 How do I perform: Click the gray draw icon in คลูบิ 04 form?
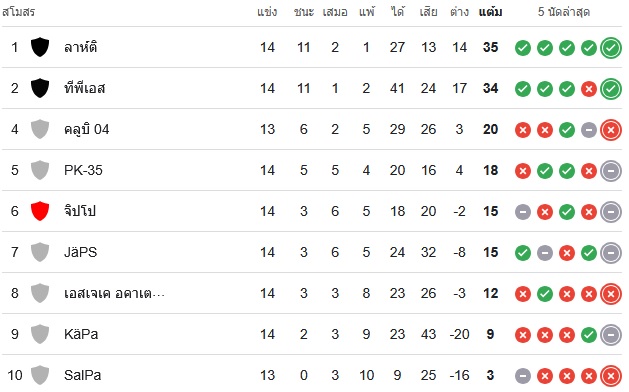point(588,130)
